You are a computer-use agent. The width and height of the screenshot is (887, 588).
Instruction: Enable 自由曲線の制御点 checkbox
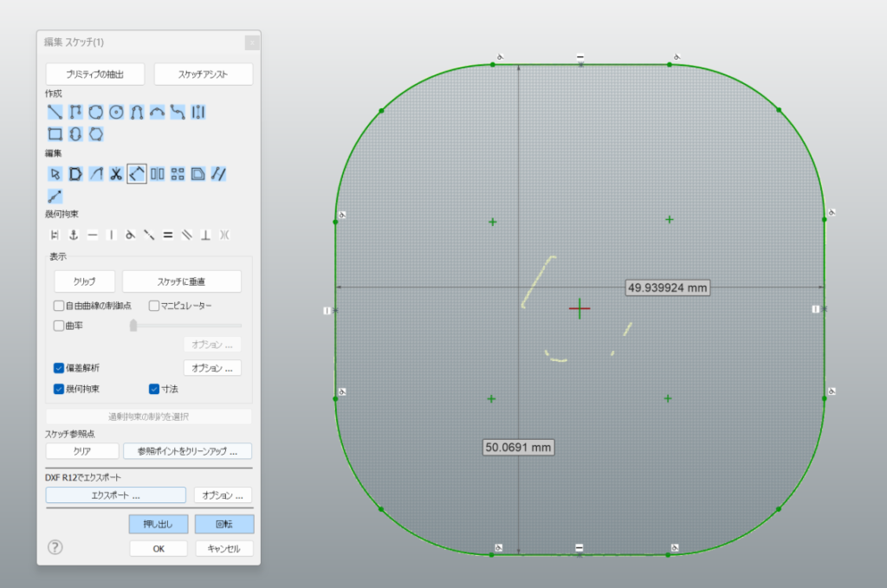coord(59,306)
